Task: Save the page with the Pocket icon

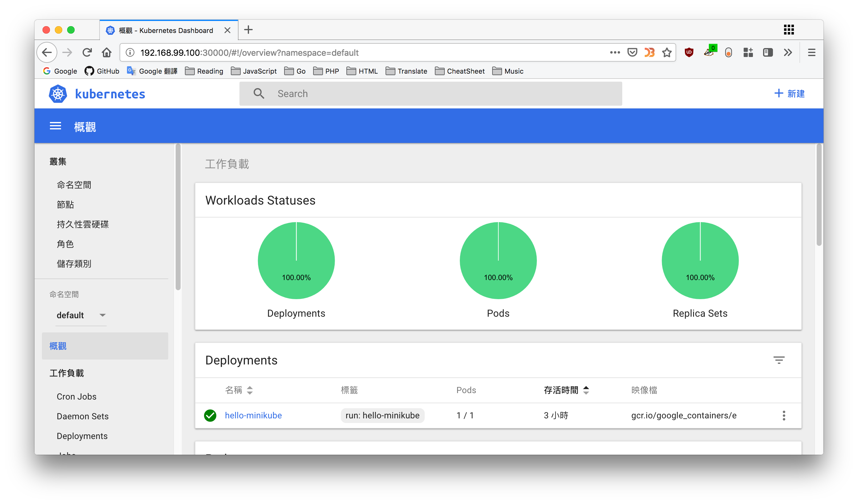Action: 632,52
